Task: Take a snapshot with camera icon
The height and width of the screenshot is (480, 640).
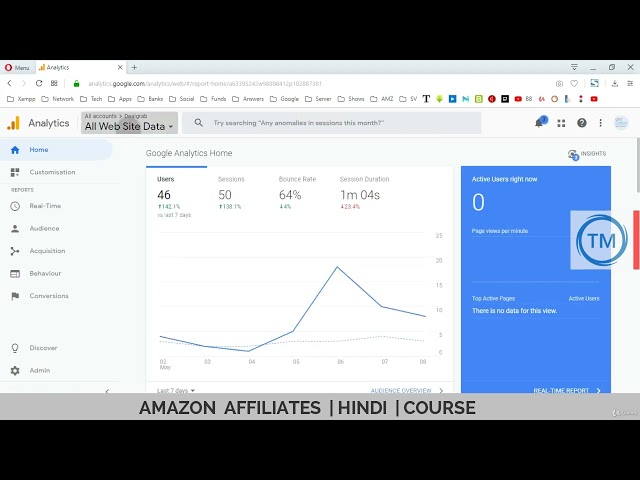Action: point(559,84)
